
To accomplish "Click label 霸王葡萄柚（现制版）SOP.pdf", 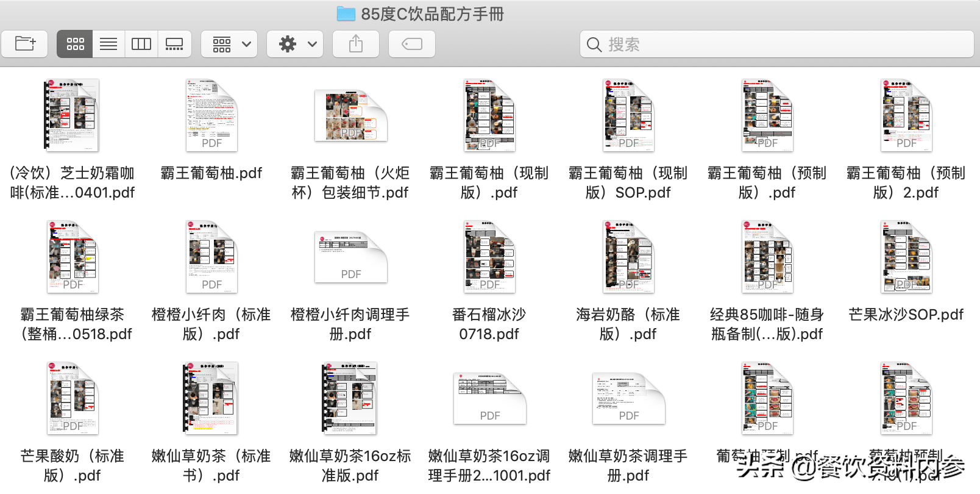I will point(628,183).
